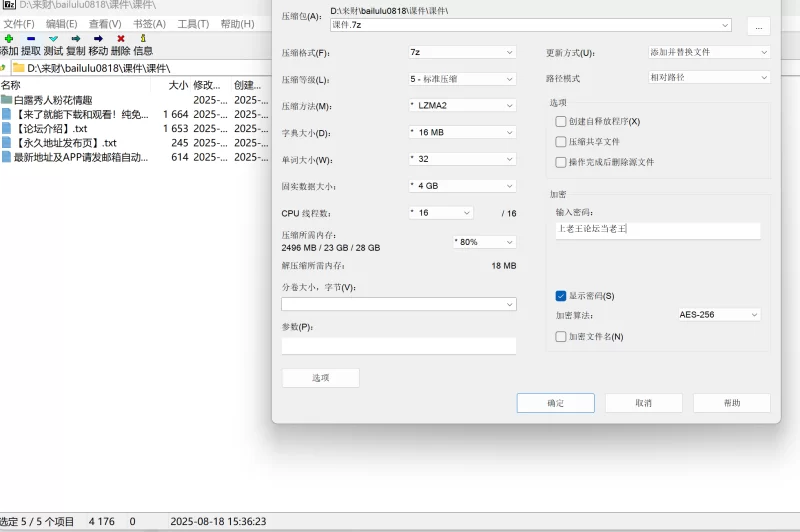
Task: Open the 压缩格式 7z dropdown
Action: click(x=462, y=52)
